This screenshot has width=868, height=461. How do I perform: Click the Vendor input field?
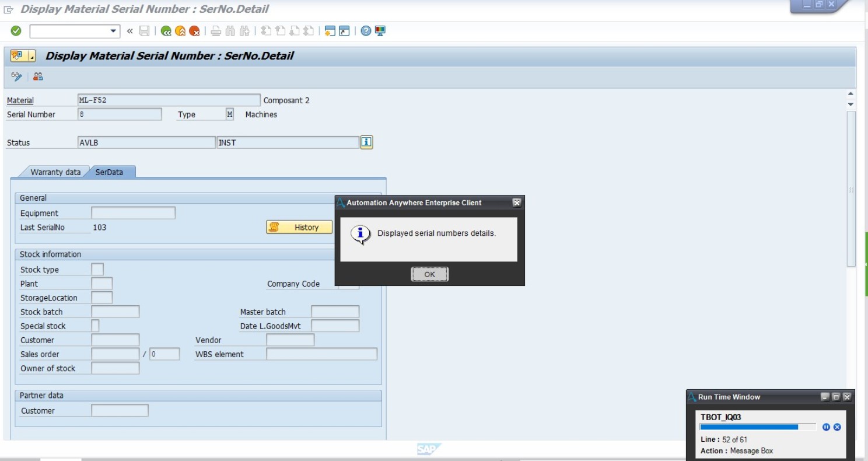(x=290, y=340)
